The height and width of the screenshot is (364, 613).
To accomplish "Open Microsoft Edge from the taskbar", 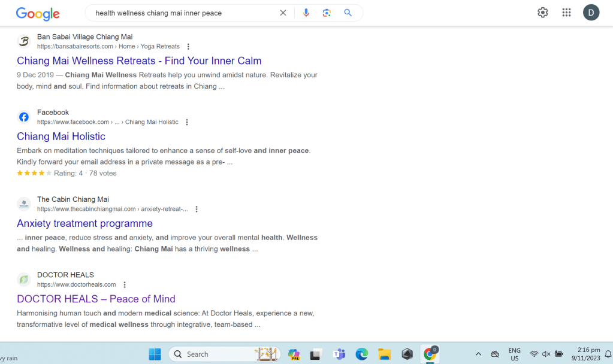I will coord(361,354).
